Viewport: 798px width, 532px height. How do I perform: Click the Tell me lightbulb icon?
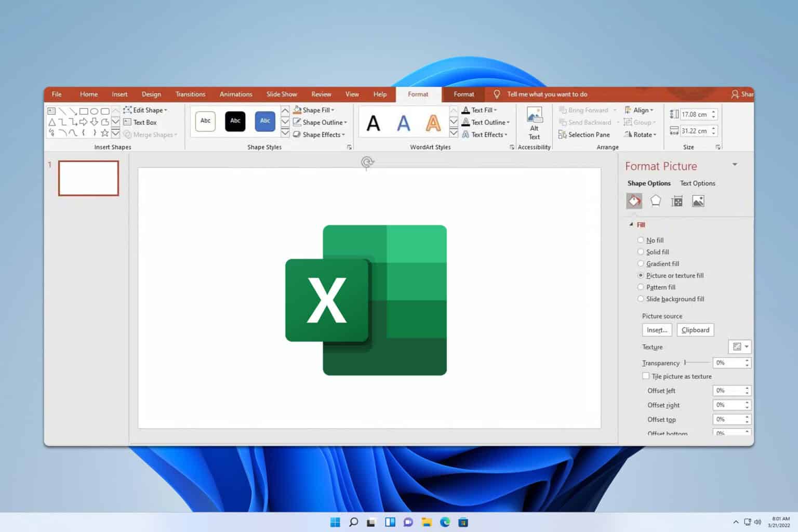coord(497,94)
